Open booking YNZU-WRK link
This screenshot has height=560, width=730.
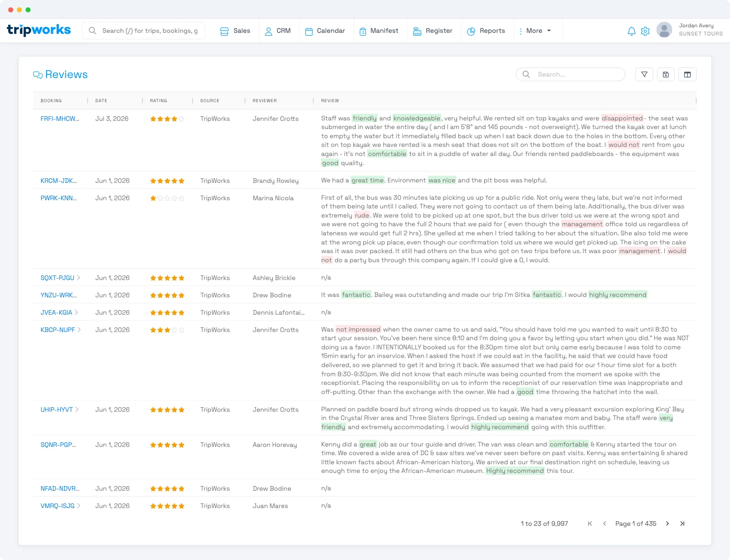[59, 295]
